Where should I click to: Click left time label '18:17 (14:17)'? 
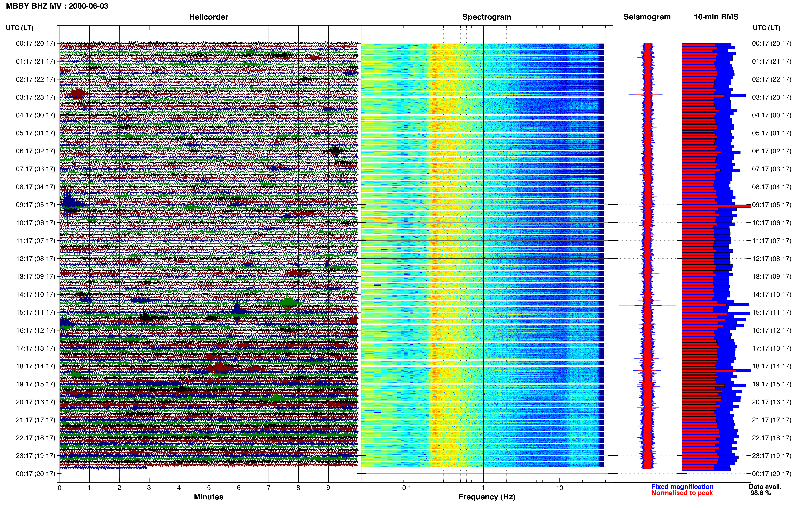click(36, 366)
